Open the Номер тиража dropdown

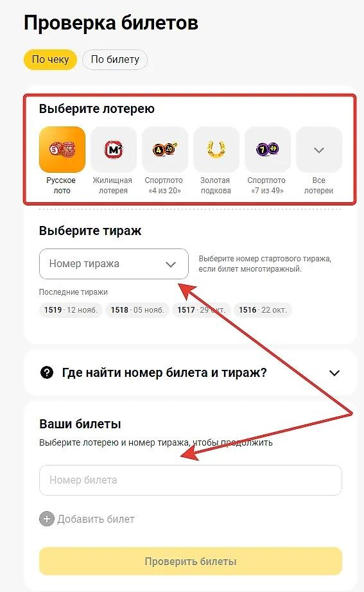(114, 264)
